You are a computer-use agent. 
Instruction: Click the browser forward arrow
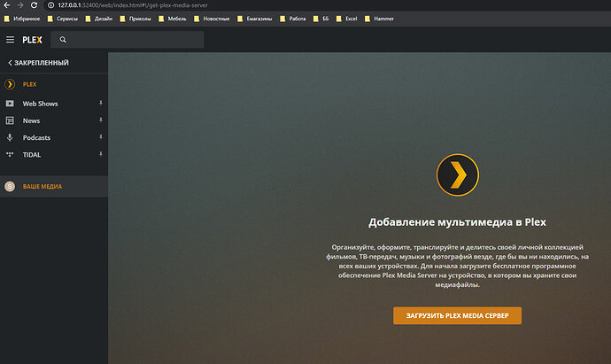click(20, 5)
